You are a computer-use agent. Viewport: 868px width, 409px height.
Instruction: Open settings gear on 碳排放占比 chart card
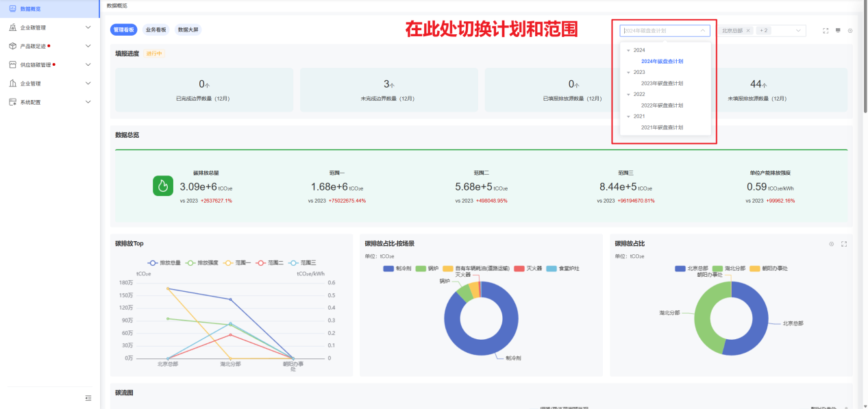(x=830, y=244)
